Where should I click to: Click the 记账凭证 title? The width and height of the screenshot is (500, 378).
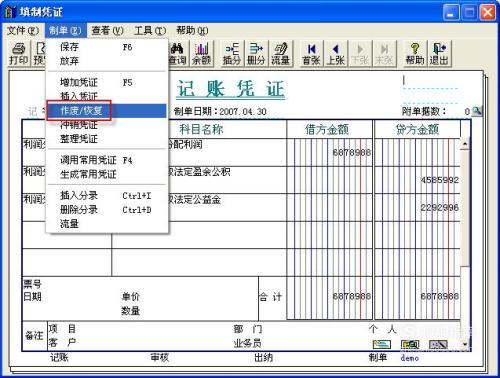tap(230, 89)
